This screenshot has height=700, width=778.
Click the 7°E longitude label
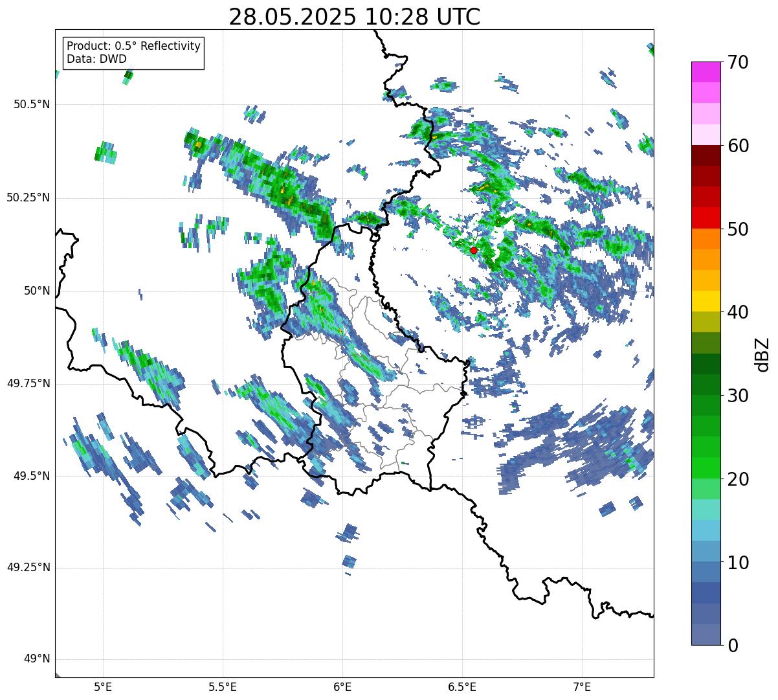point(583,687)
